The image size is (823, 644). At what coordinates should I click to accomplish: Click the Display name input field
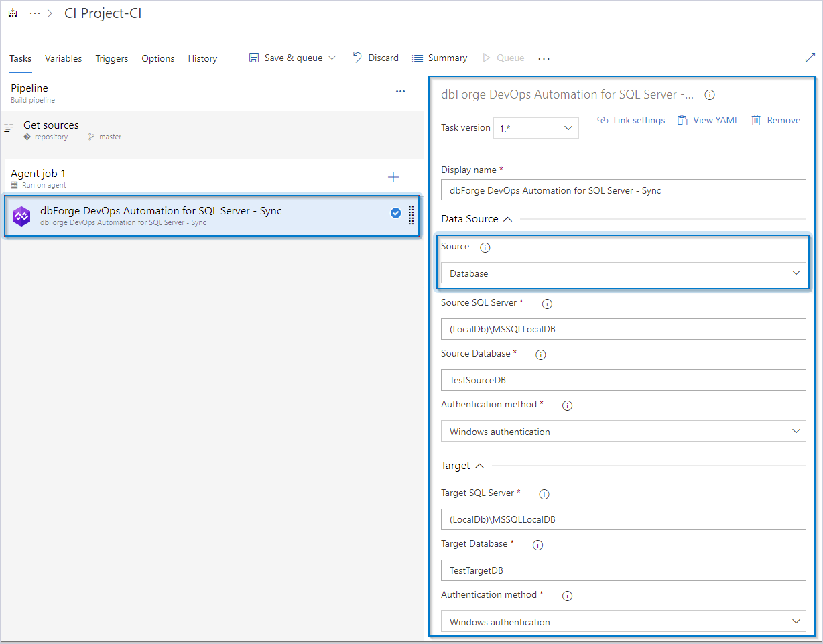(623, 190)
